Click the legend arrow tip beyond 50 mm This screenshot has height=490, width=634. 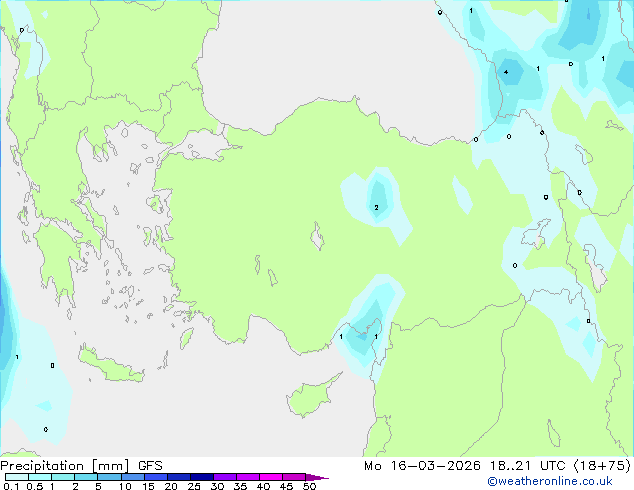tap(317, 477)
